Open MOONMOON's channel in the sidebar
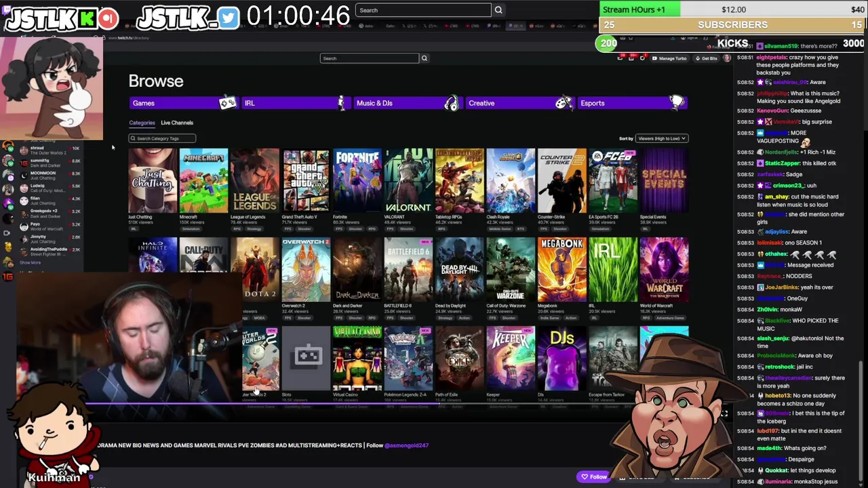868x488 pixels. tap(51, 175)
